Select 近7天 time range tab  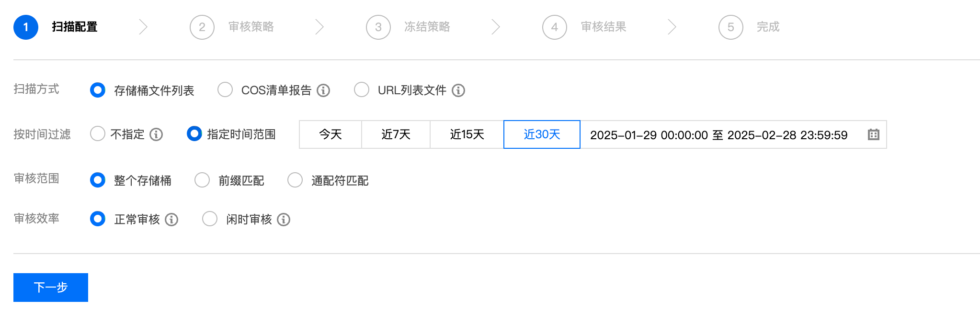coord(396,134)
